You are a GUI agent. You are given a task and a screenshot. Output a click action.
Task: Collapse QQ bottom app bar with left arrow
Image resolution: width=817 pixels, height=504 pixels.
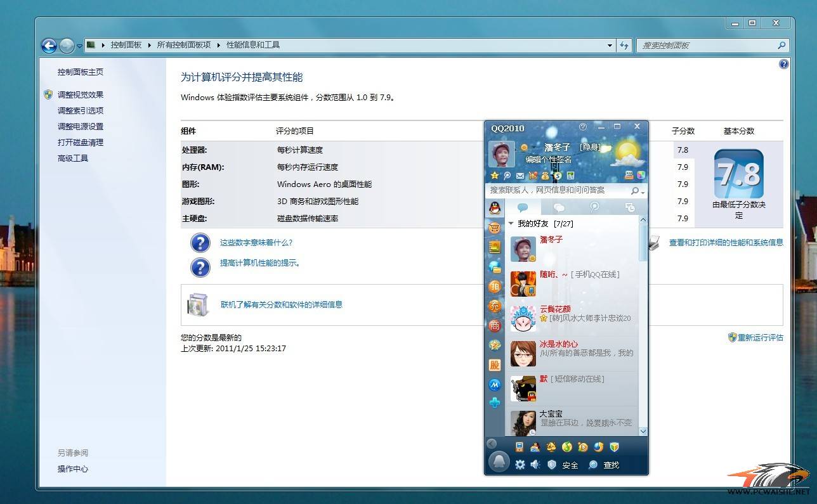[x=492, y=444]
